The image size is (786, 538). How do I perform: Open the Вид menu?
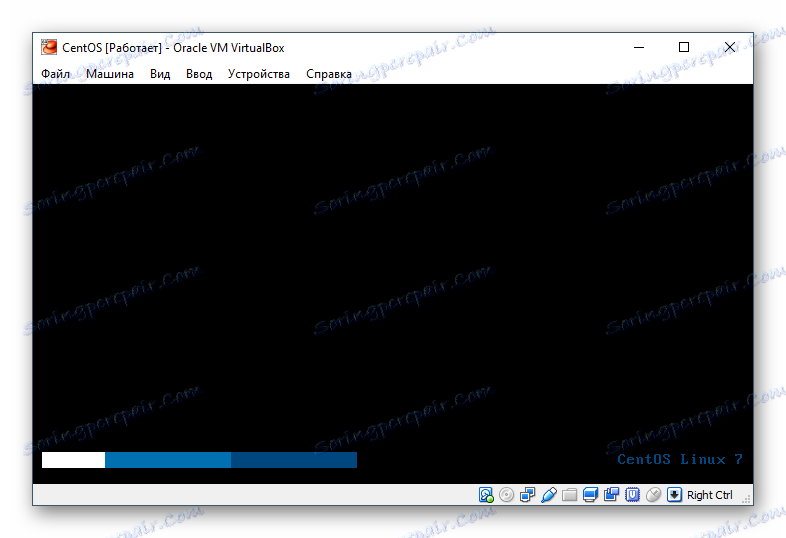pos(160,74)
